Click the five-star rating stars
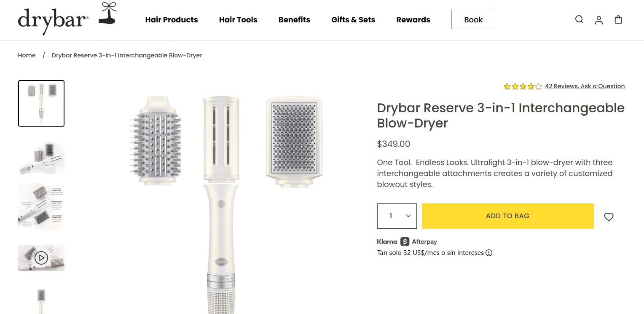Image resolution: width=644 pixels, height=314 pixels. 523,86
